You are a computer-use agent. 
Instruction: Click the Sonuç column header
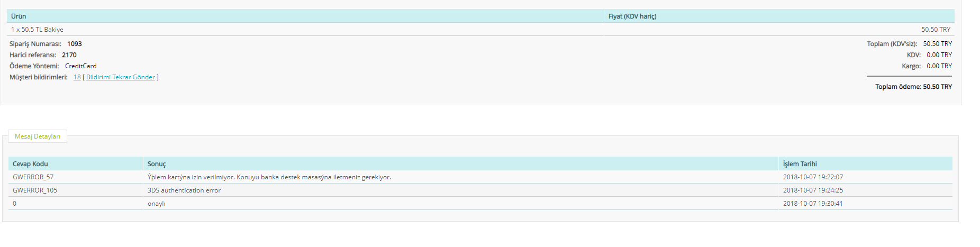point(461,164)
